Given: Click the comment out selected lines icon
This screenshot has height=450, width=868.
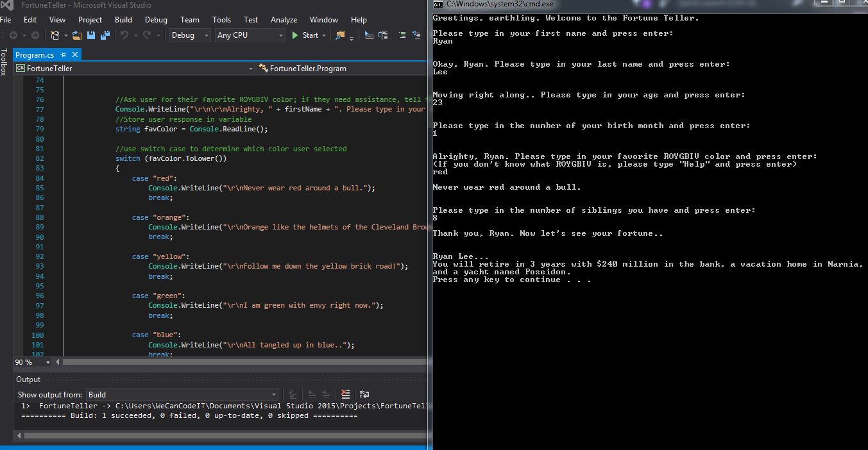Looking at the screenshot, I should [416, 35].
